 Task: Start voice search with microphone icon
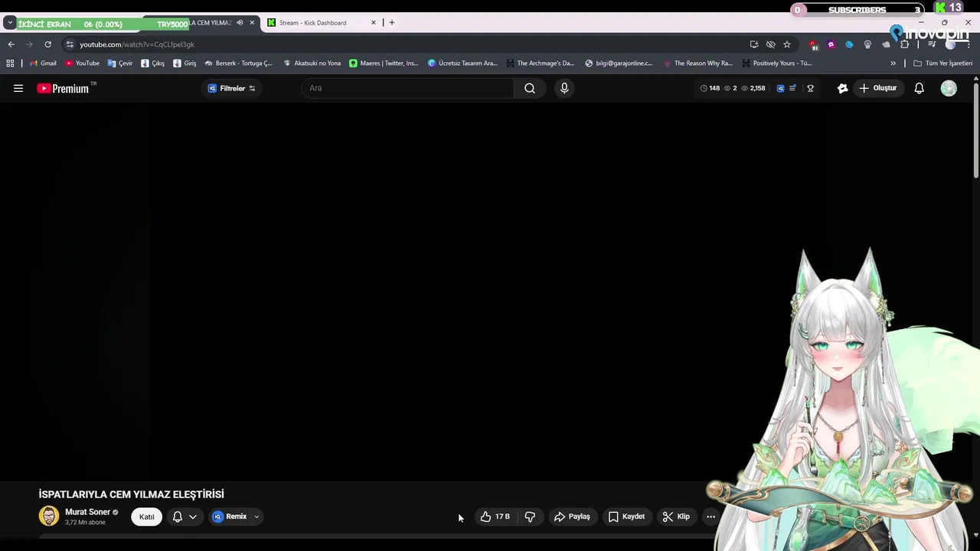click(564, 88)
